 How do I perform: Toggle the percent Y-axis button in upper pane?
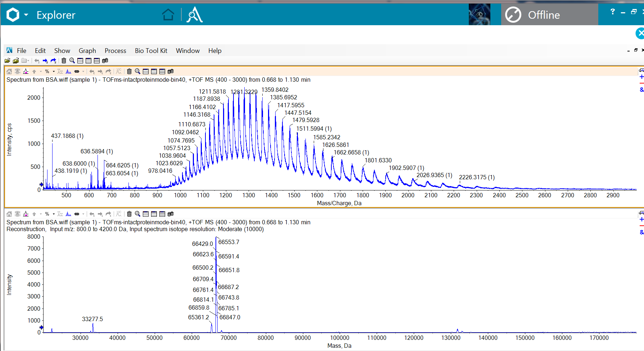47,72
